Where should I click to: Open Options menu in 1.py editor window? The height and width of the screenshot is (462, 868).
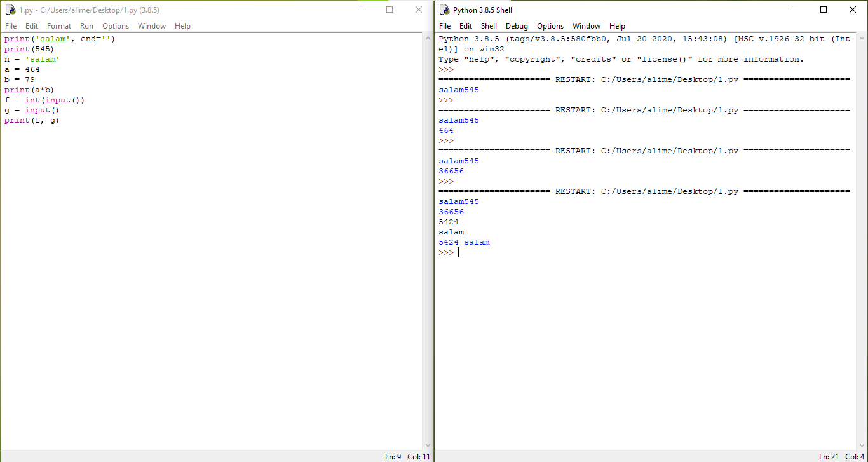[x=116, y=26]
